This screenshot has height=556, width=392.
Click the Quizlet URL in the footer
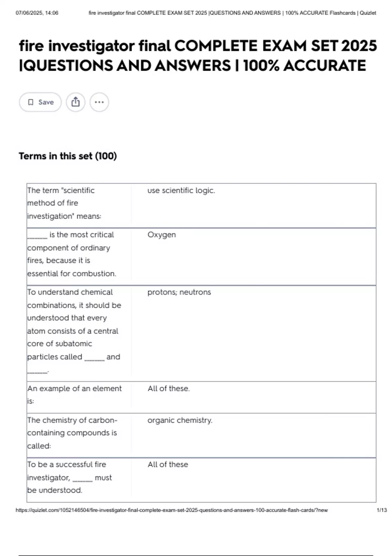[171, 510]
